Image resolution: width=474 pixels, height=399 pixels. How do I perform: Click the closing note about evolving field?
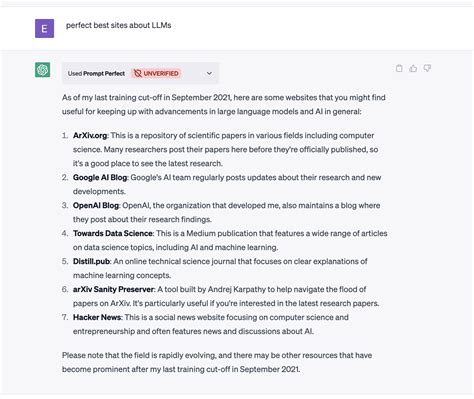point(217,362)
